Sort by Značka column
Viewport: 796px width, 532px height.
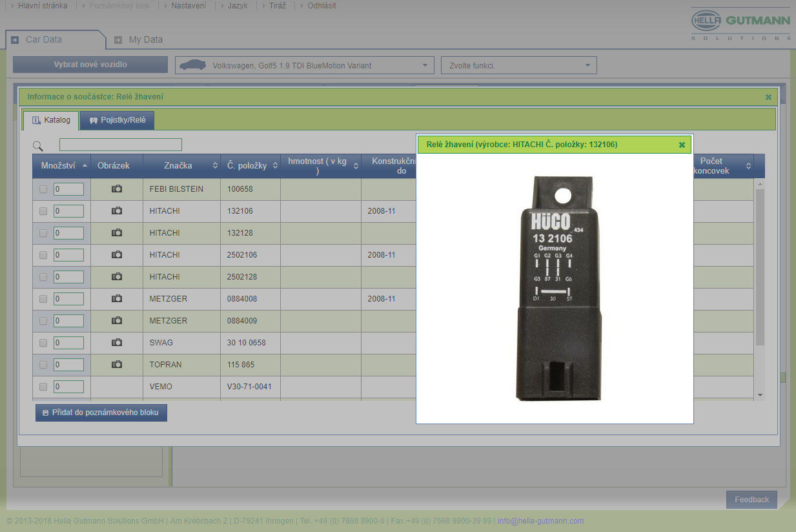[x=181, y=166]
